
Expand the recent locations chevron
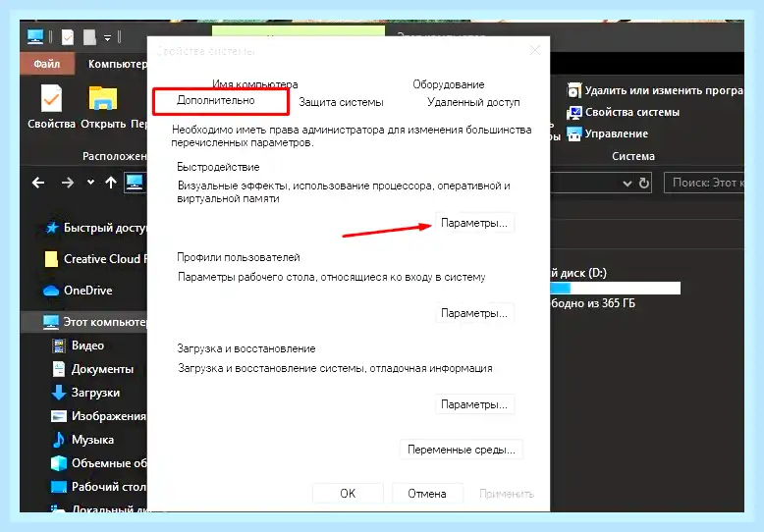point(90,183)
